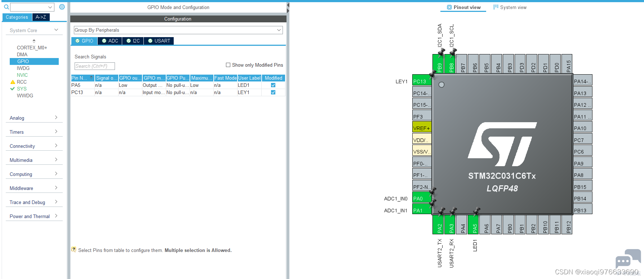Sort table by Modified column header
Viewport: 644px width, 279px height.
[x=274, y=78]
